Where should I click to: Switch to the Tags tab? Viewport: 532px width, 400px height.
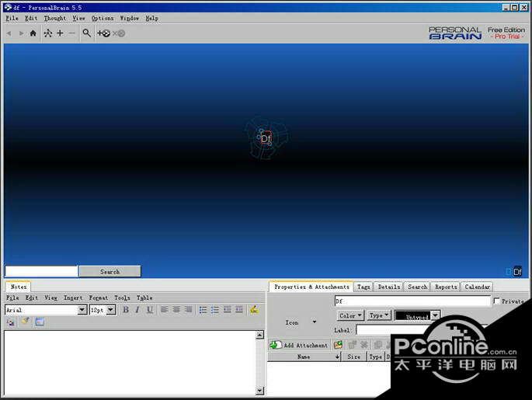[363, 287]
